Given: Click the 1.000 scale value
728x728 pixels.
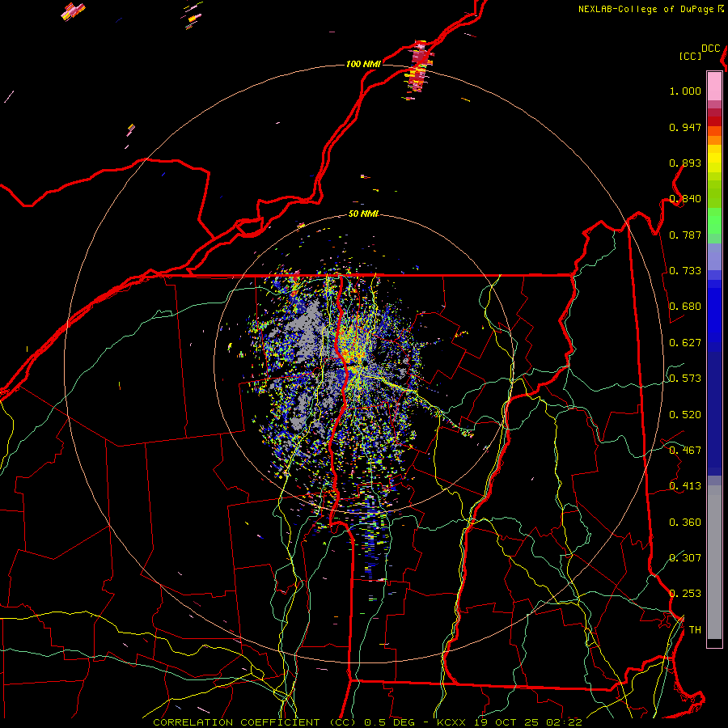Looking at the screenshot, I should [x=685, y=91].
